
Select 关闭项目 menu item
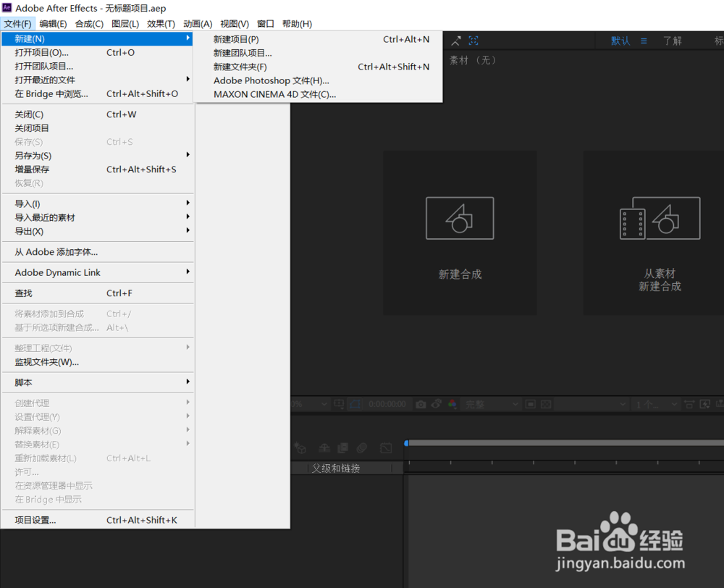pyautogui.click(x=97, y=128)
